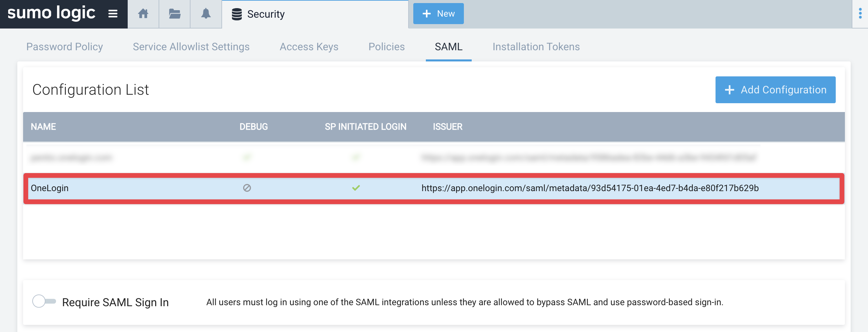Click the sumo logic logo

point(51,13)
